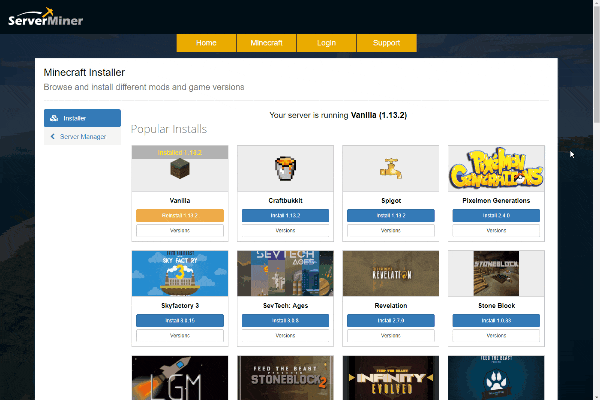The width and height of the screenshot is (600, 400).
Task: Click the paw print modpack thumbnail
Action: (496, 378)
